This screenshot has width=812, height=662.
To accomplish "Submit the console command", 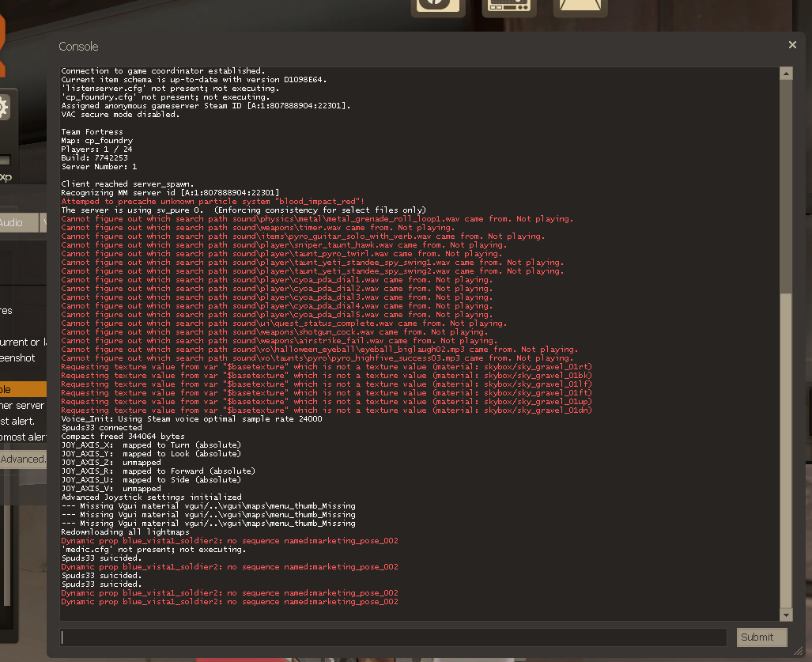I will [761, 637].
